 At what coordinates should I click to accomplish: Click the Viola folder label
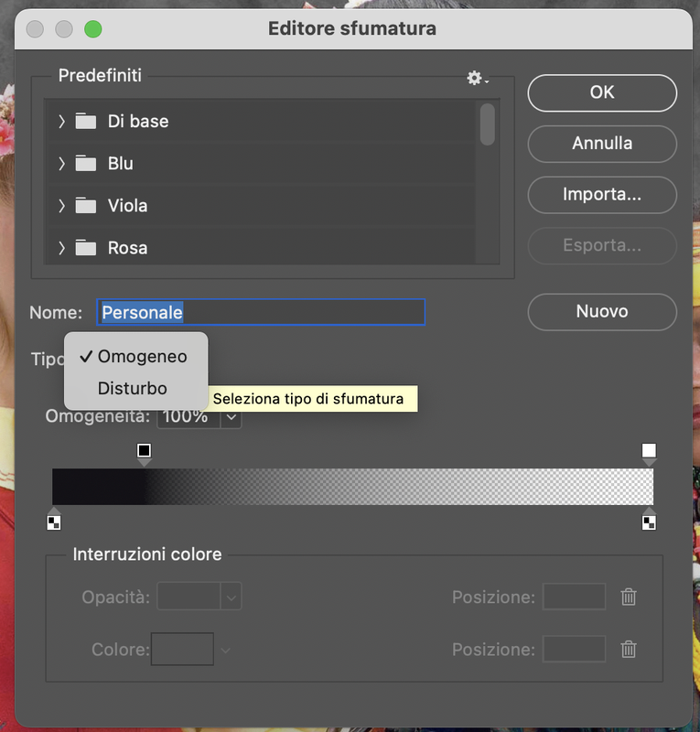pos(127,205)
